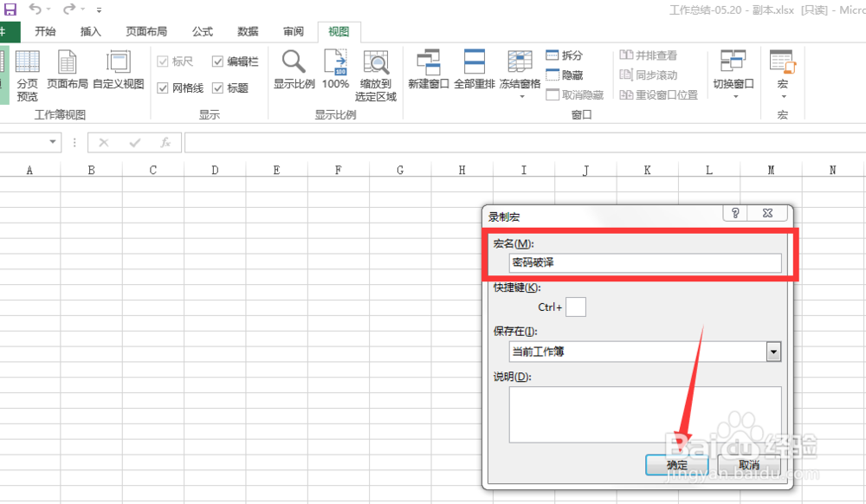Click the 隐藏 hide window button
The image size is (866, 504).
click(565, 74)
